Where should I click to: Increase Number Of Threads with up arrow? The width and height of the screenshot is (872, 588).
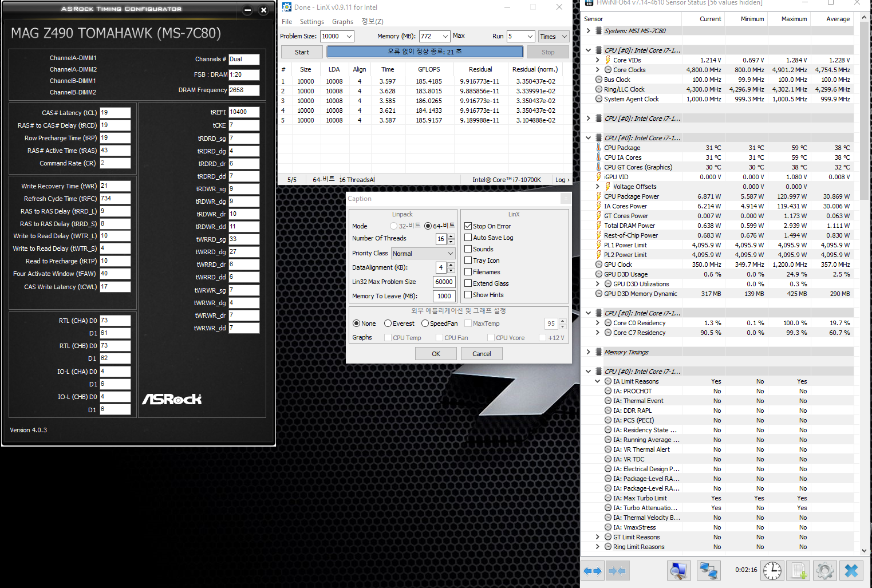pos(451,236)
